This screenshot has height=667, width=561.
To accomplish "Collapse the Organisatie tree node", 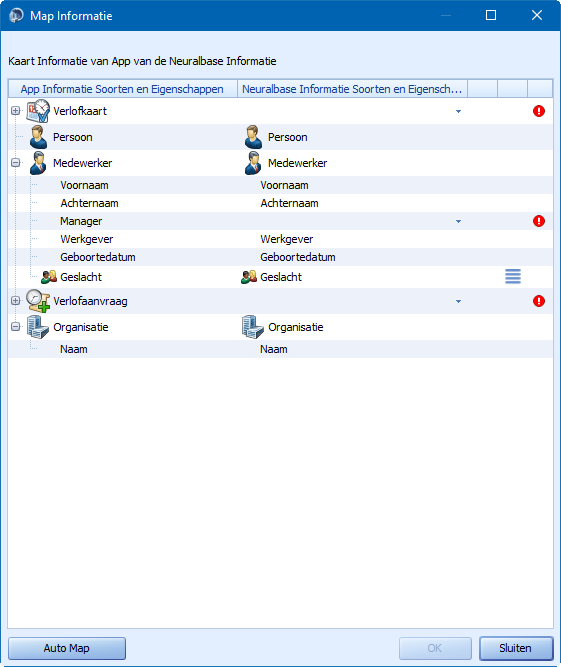I will [15, 327].
